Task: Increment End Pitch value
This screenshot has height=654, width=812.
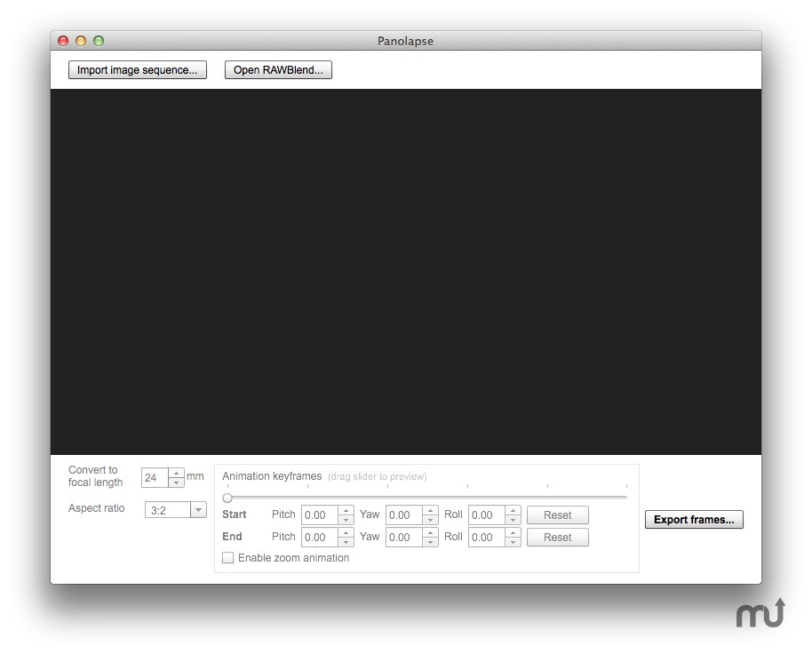Action: click(x=346, y=533)
